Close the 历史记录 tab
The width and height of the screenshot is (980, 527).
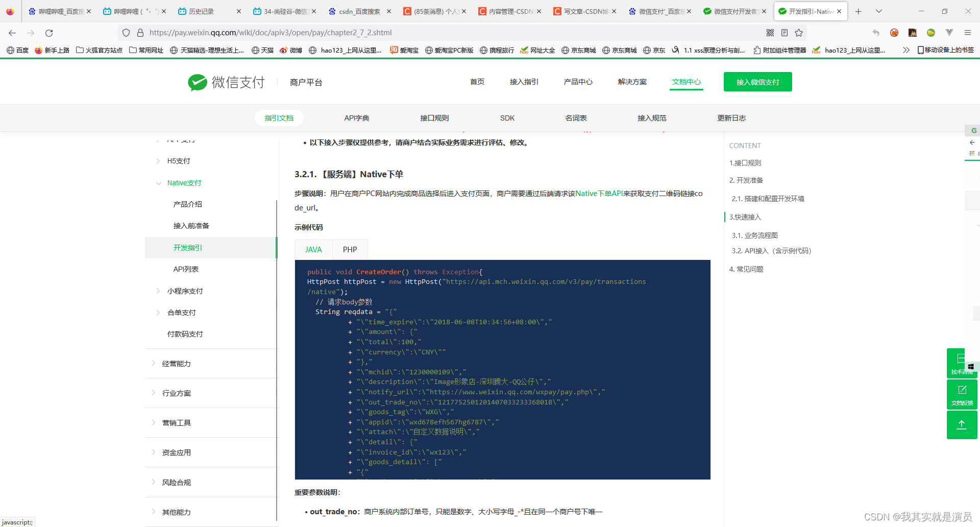click(x=239, y=11)
